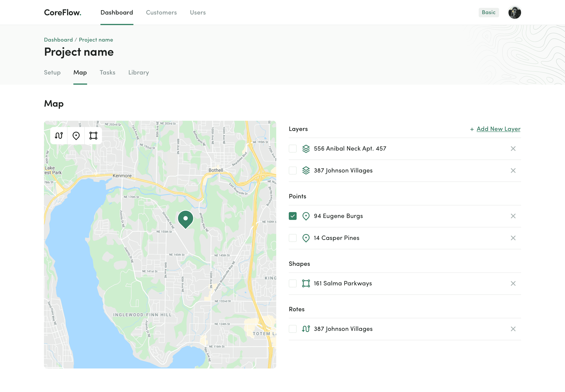Image resolution: width=565 pixels, height=392 pixels.
Task: Remove the 556 Anibal Neck Apt. 457 layer
Action: tap(513, 149)
